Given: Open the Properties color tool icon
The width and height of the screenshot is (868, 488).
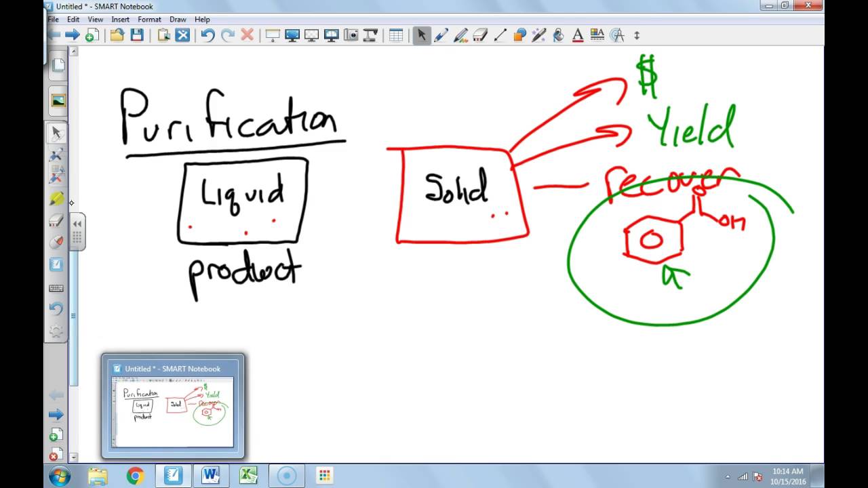Looking at the screenshot, I should [x=597, y=35].
